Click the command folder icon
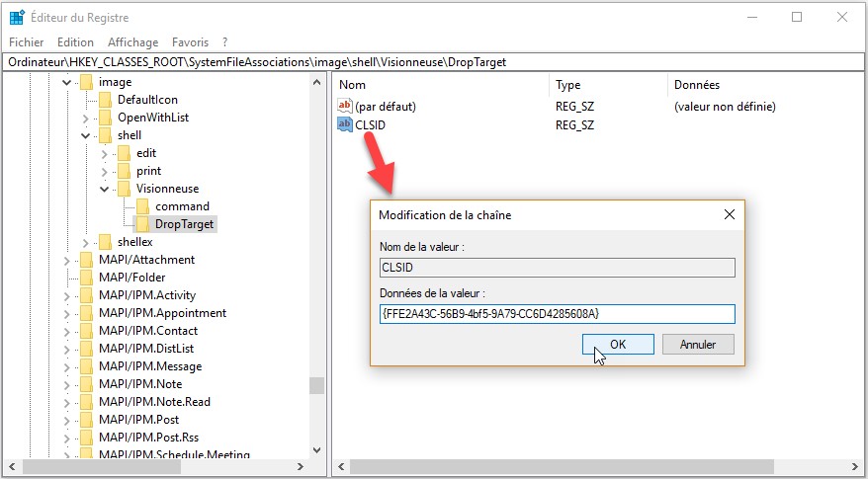The image size is (868, 479). pyautogui.click(x=142, y=206)
